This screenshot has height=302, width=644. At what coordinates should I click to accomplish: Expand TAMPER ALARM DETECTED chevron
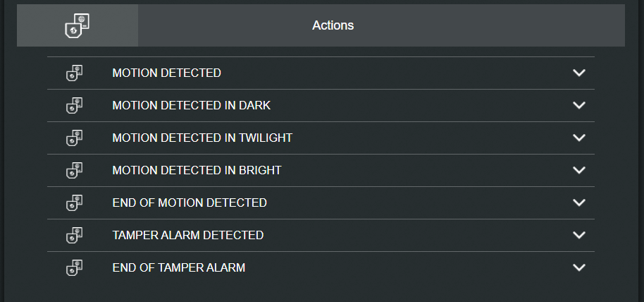click(x=579, y=235)
